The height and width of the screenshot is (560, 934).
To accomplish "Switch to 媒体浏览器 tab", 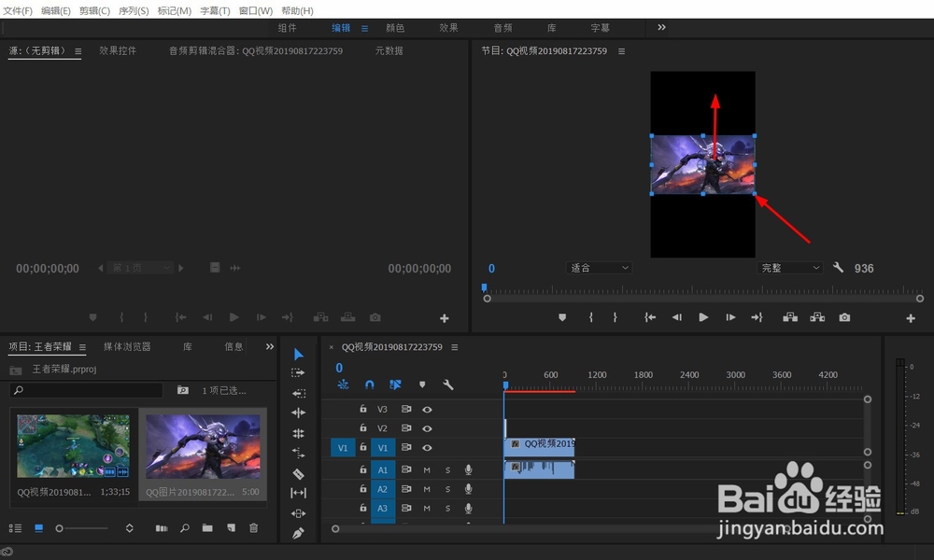I will click(x=127, y=346).
